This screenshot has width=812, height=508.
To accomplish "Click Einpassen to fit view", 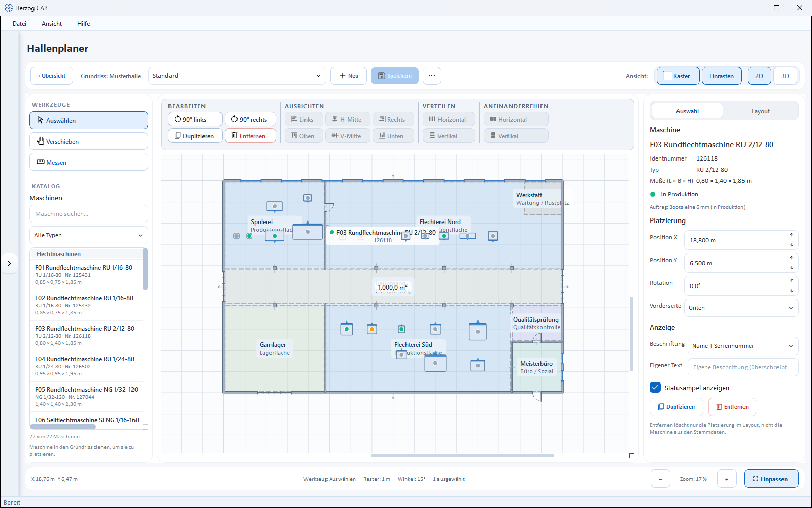I will click(771, 479).
